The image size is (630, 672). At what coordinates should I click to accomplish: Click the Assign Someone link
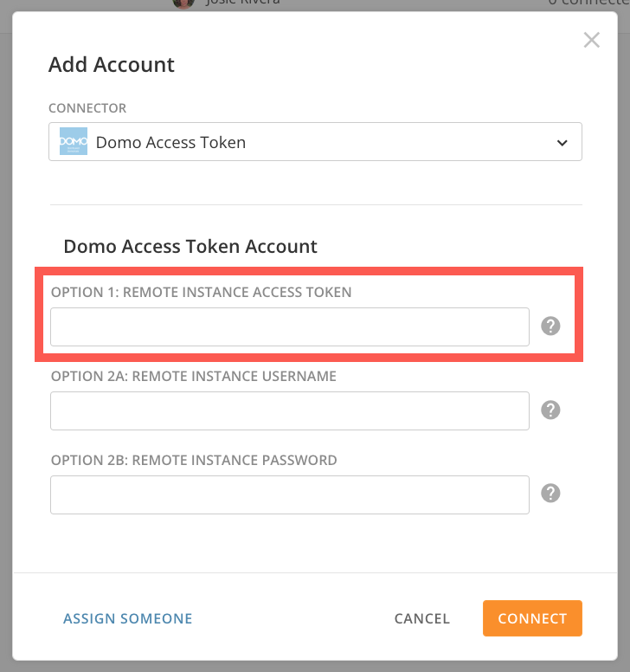(128, 618)
